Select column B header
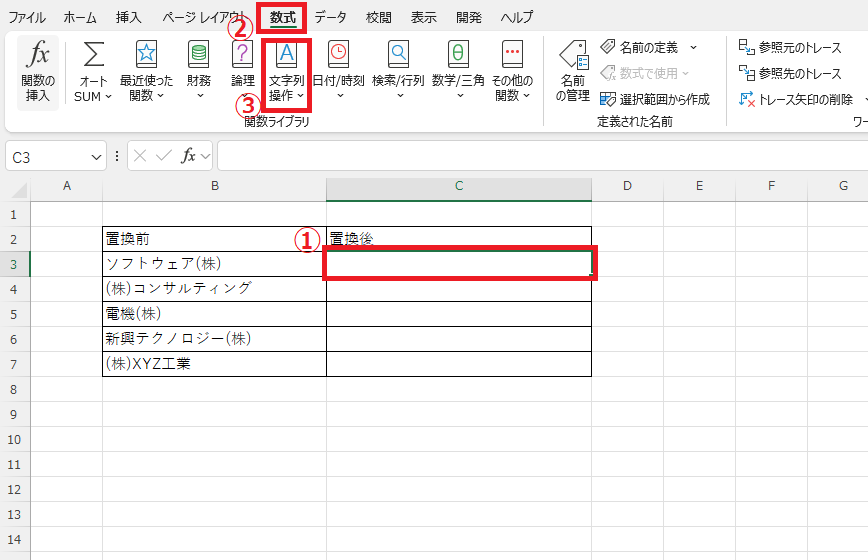Screen dimensions: 868x560 (x=215, y=186)
